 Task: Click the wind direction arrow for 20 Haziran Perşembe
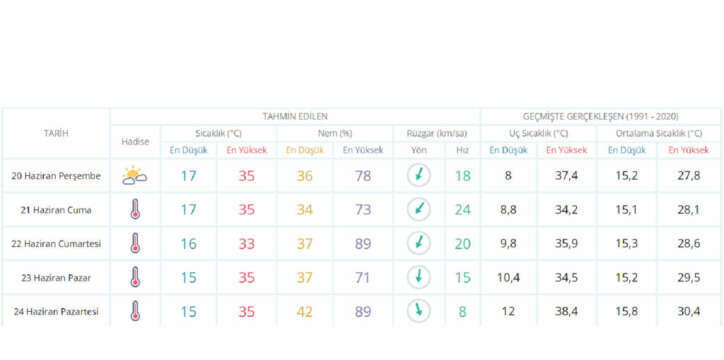point(419,175)
